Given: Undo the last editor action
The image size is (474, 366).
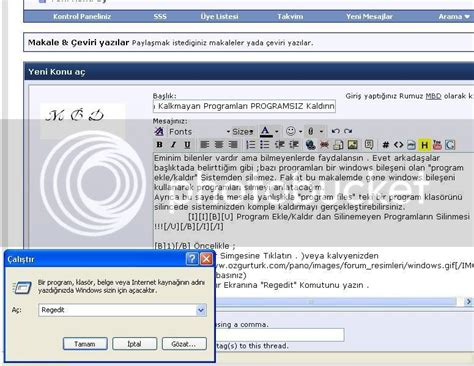Looking at the screenshot, I should click(336, 131).
